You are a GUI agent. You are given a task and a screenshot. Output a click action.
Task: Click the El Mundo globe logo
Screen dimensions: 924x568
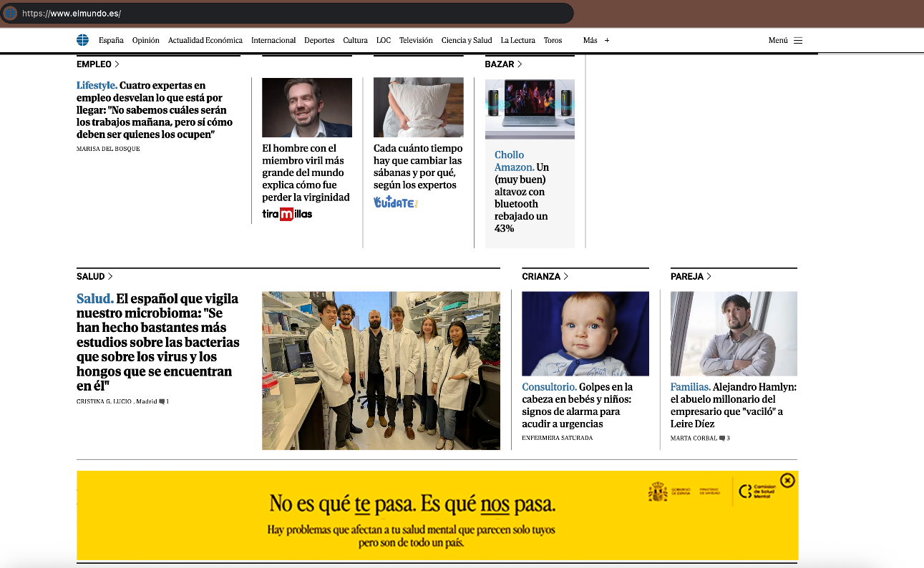click(83, 40)
